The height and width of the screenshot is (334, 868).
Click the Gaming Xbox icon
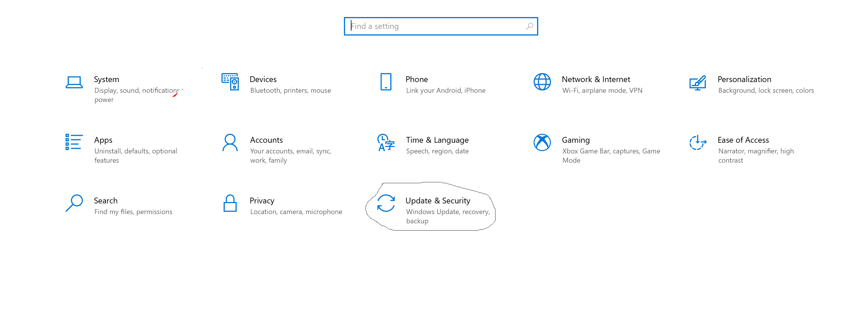point(542,142)
